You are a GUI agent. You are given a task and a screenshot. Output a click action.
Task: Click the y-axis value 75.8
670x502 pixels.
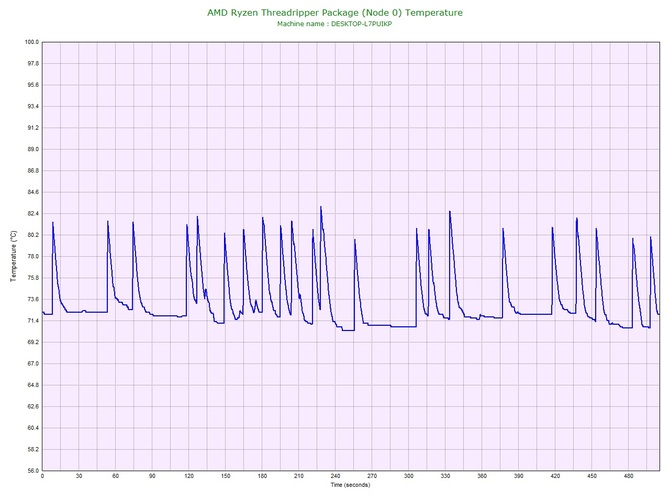point(33,278)
